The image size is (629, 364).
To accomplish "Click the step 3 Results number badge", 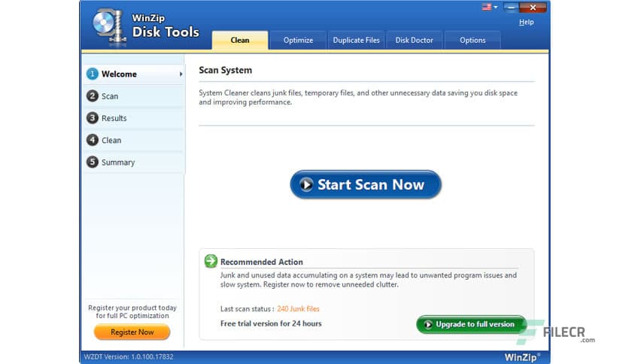I will [93, 118].
